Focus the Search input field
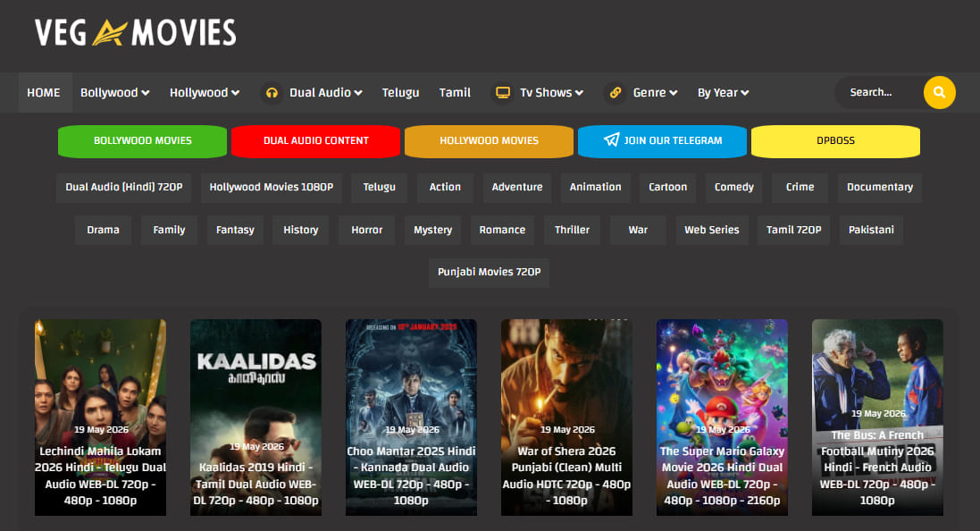This screenshot has height=531, width=980. (880, 93)
